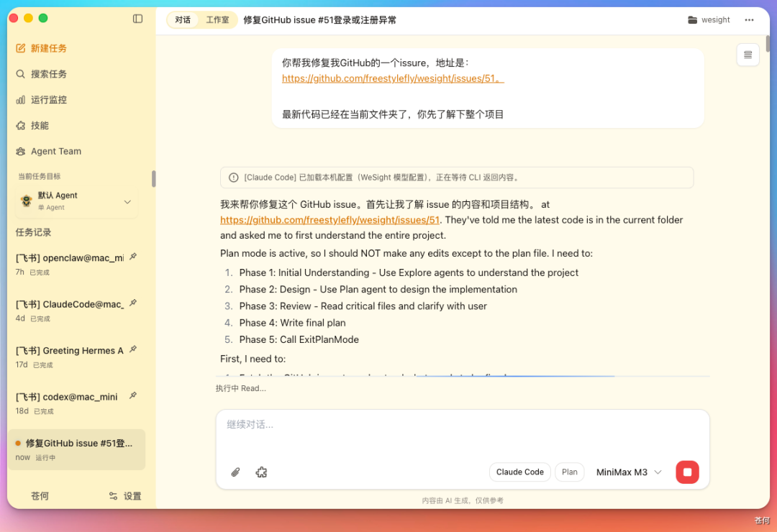Select running task 修复GitHub issue #51登
Image resolution: width=777 pixels, height=532 pixels.
tap(77, 449)
